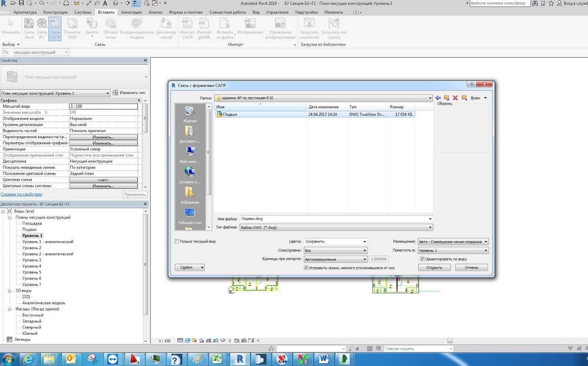Collapse the 3D виды tree node

(10, 291)
